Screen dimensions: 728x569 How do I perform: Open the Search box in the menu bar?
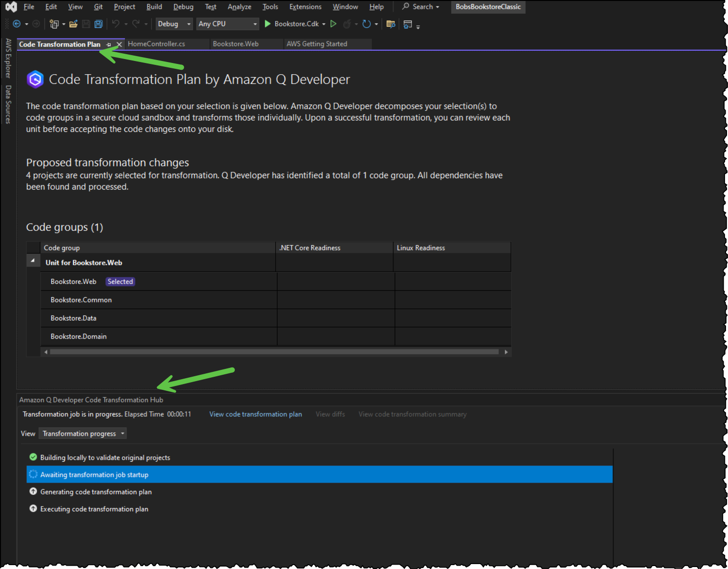(x=420, y=6)
